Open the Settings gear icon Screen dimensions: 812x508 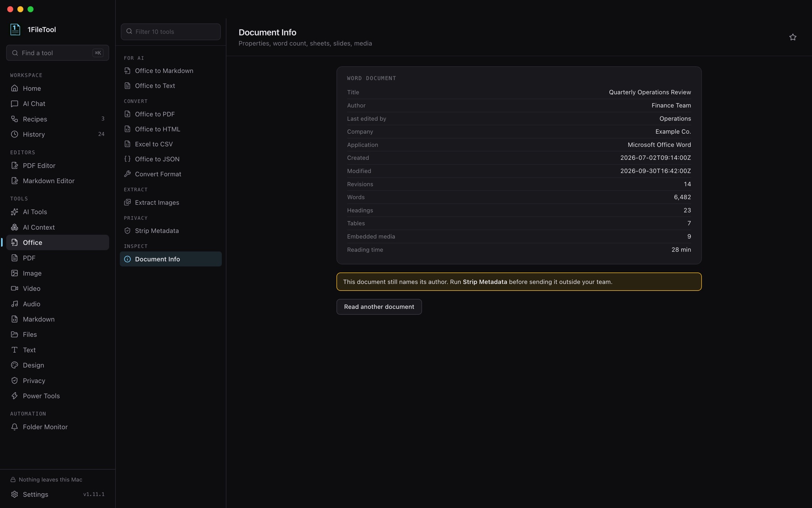point(15,494)
